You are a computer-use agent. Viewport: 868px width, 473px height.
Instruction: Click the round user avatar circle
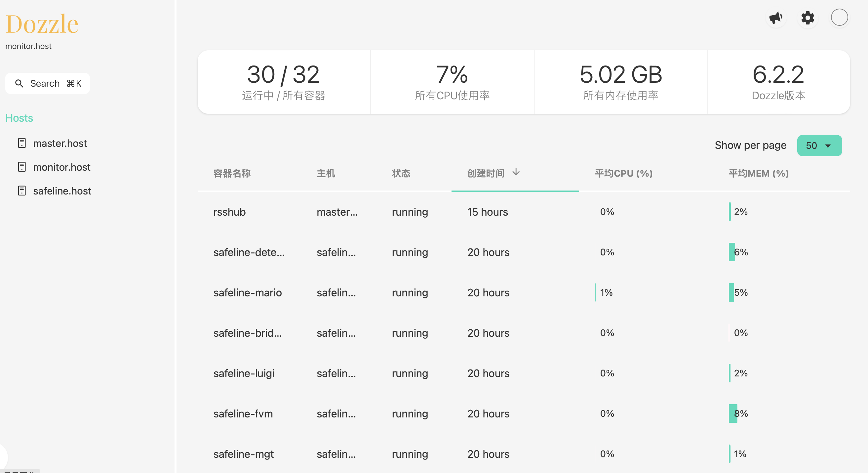click(x=839, y=18)
